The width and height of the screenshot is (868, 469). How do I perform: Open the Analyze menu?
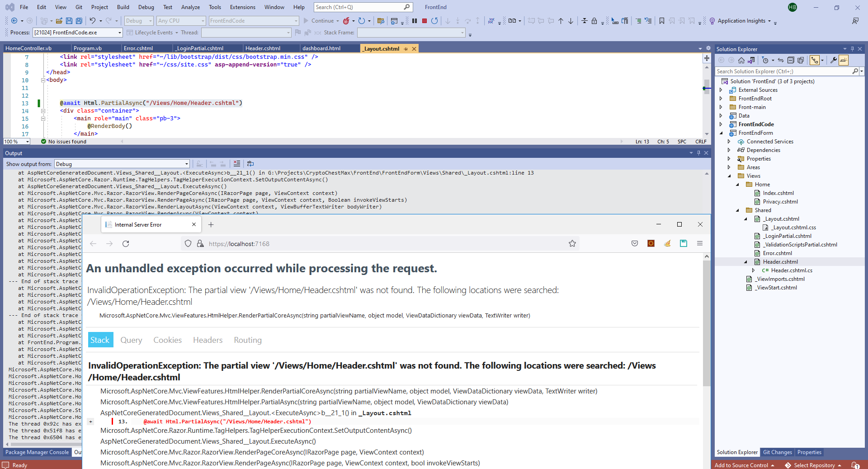(x=190, y=7)
